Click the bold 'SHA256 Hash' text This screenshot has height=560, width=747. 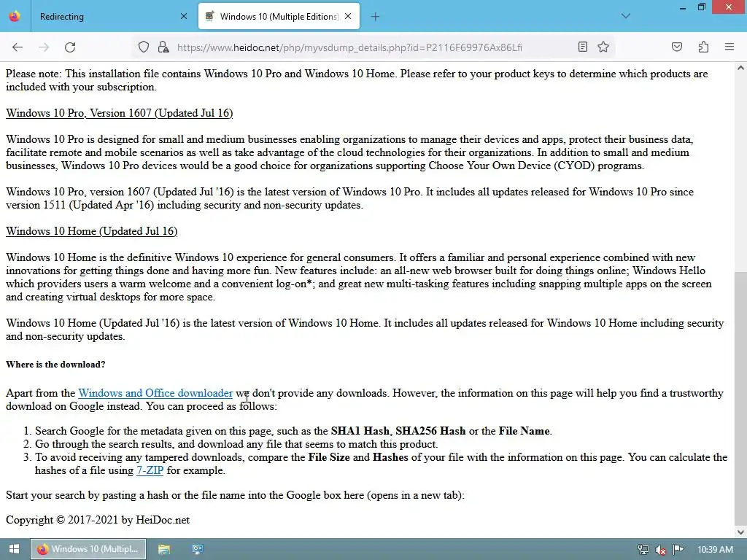(430, 431)
